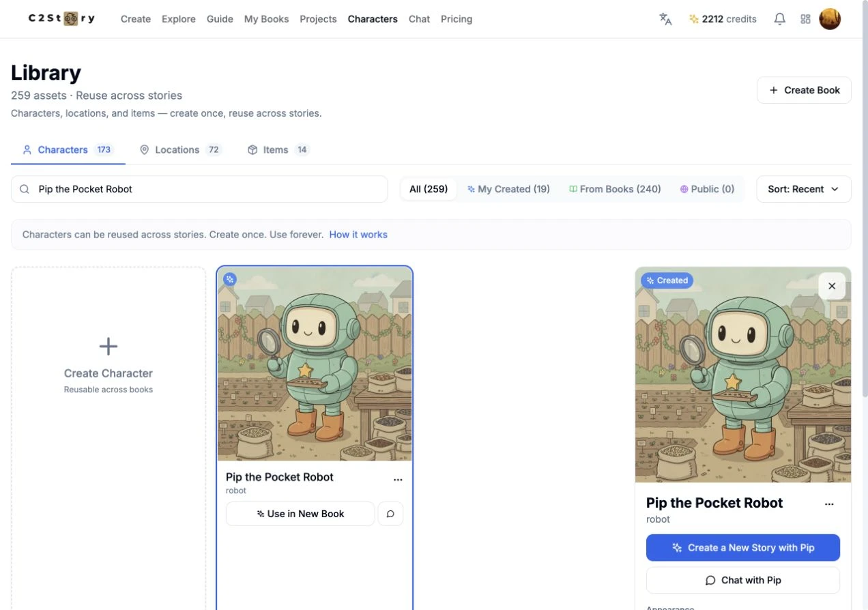This screenshot has height=610, width=868.
Task: Switch to the Locations tab
Action: tap(181, 149)
